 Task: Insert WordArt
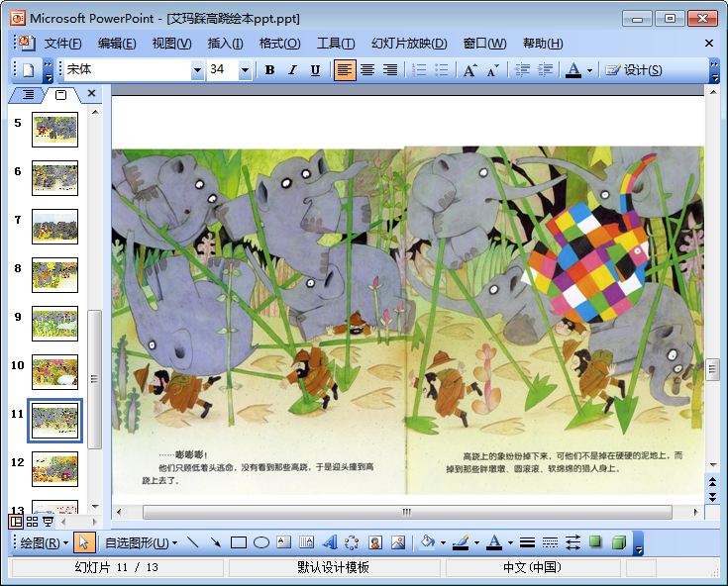[x=329, y=541]
